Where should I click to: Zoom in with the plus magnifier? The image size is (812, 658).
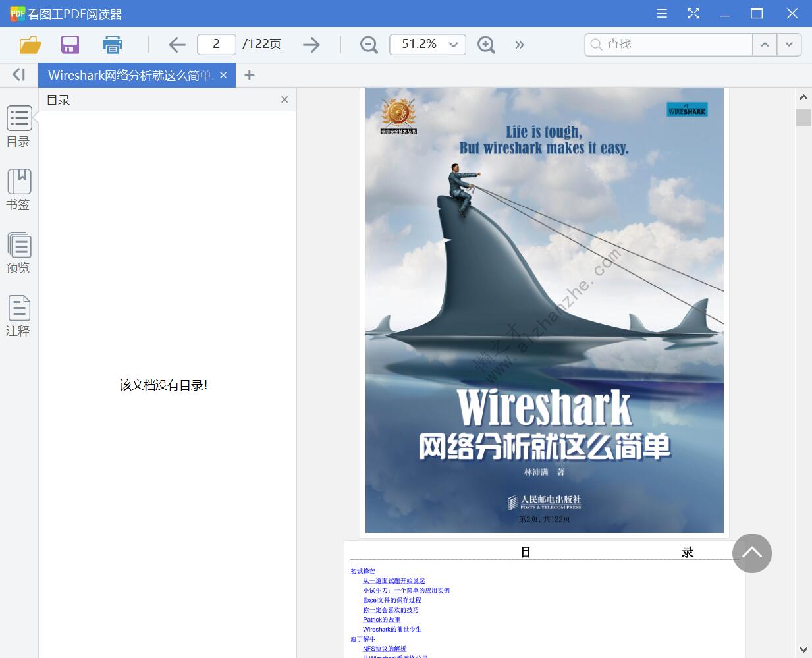[x=486, y=45]
